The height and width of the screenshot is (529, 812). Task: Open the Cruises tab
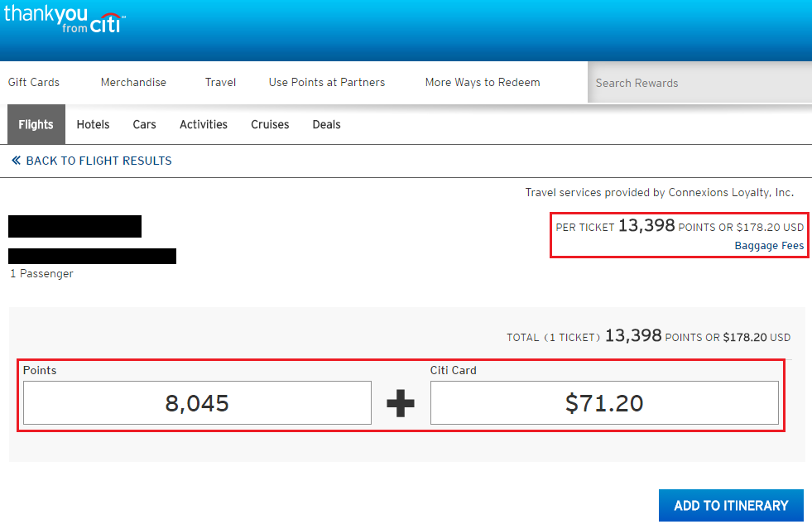(x=270, y=124)
